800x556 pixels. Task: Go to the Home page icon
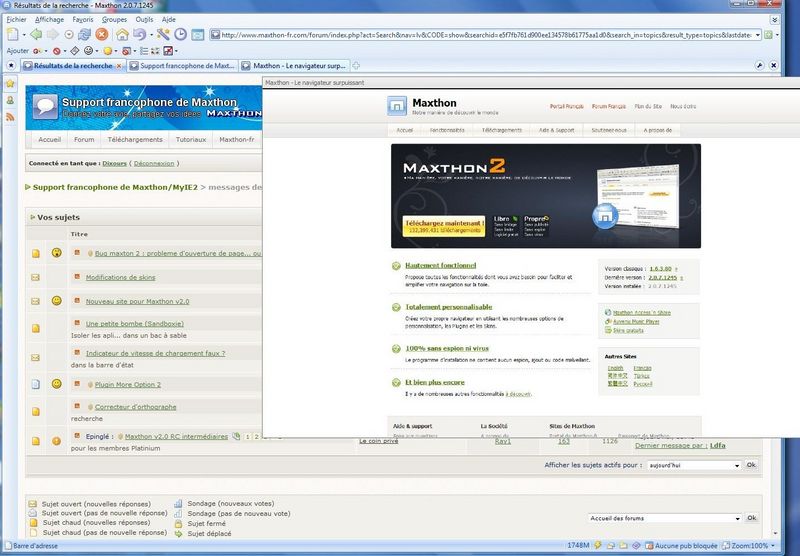(122, 35)
